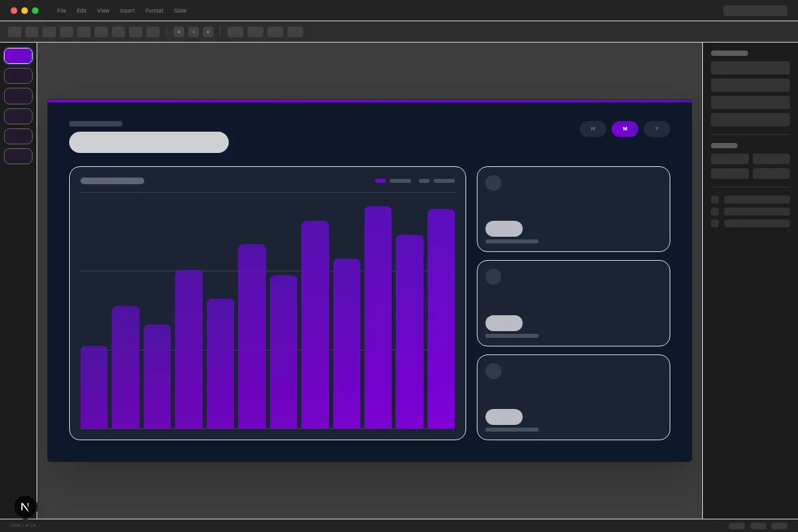
Task: Click the purple legend marker above the chart
Action: [380, 181]
